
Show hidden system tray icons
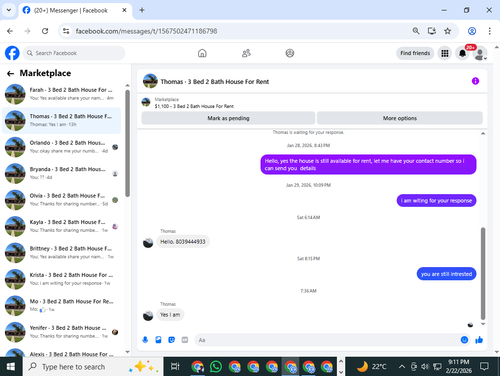coord(402,367)
